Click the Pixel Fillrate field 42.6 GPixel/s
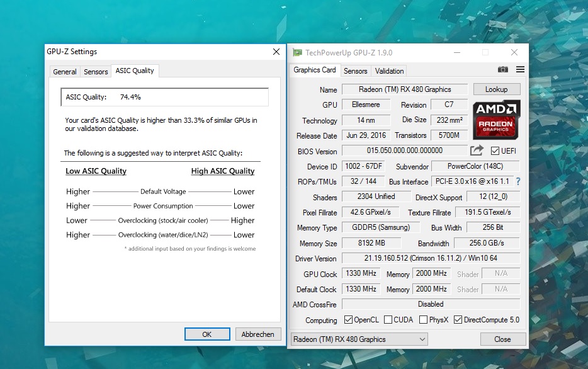Screen dimensions: 588x369 pos(371,212)
